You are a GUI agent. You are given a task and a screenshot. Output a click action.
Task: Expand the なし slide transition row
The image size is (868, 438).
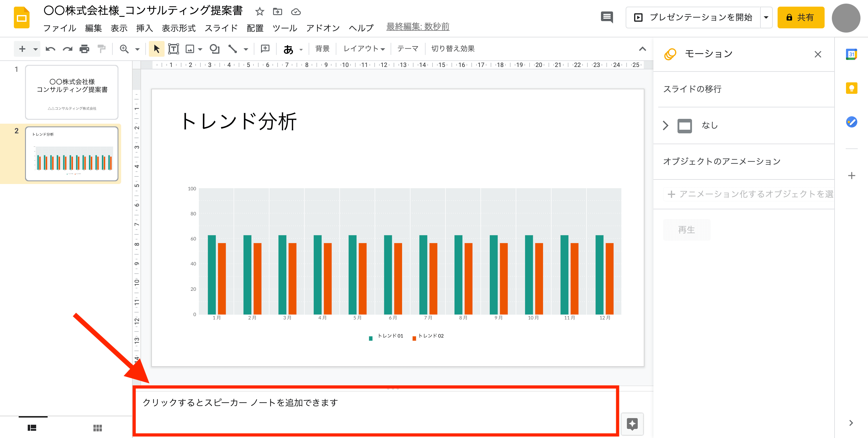coord(744,125)
